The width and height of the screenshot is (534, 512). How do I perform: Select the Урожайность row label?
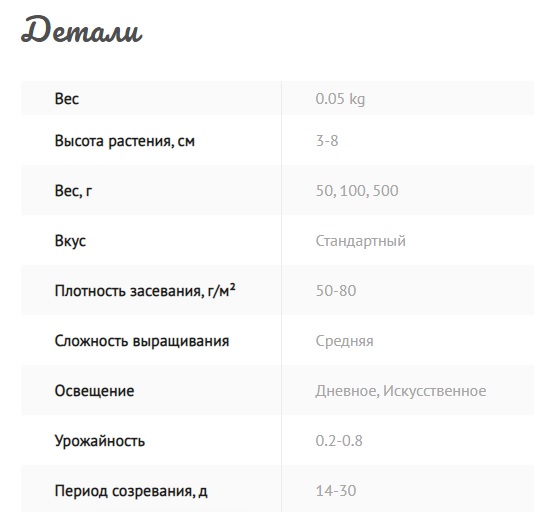100,441
